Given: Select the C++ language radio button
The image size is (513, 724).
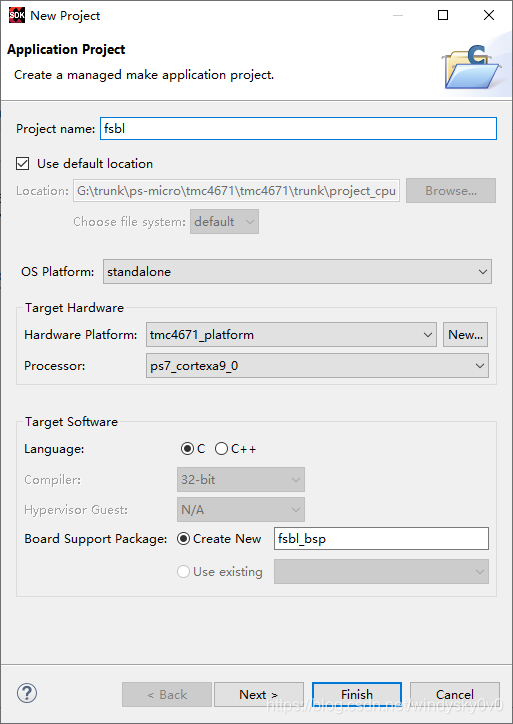Looking at the screenshot, I should coord(221,449).
